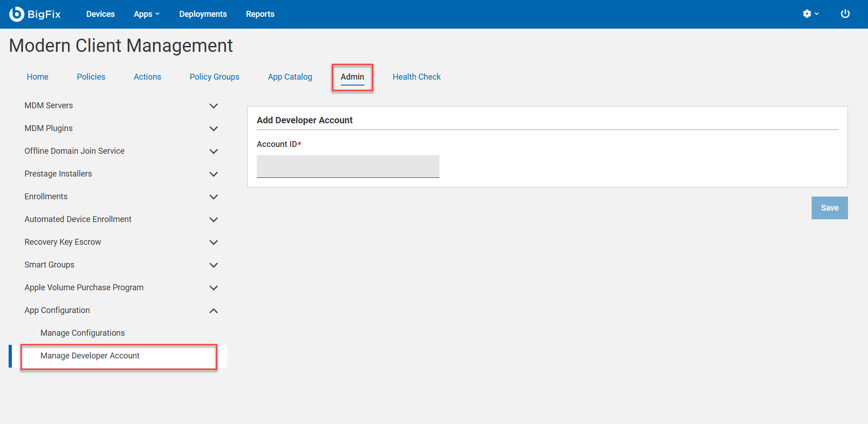This screenshot has width=868, height=424.
Task: Expand the Offline Domain Join Service section
Action: click(x=214, y=151)
